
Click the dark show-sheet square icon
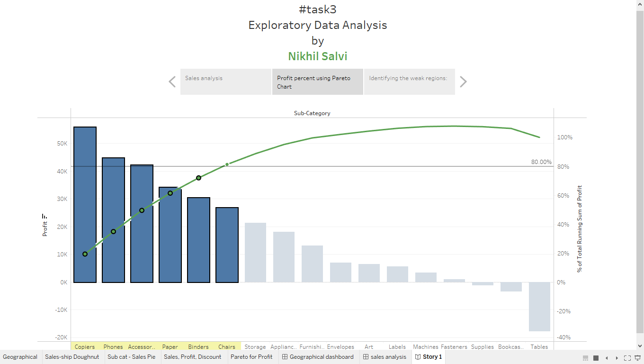click(595, 358)
